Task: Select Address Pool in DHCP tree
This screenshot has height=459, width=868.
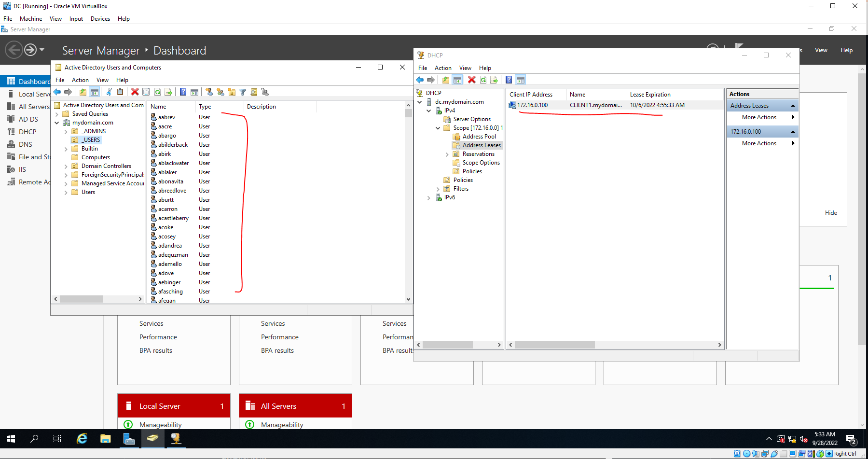Action: (479, 137)
